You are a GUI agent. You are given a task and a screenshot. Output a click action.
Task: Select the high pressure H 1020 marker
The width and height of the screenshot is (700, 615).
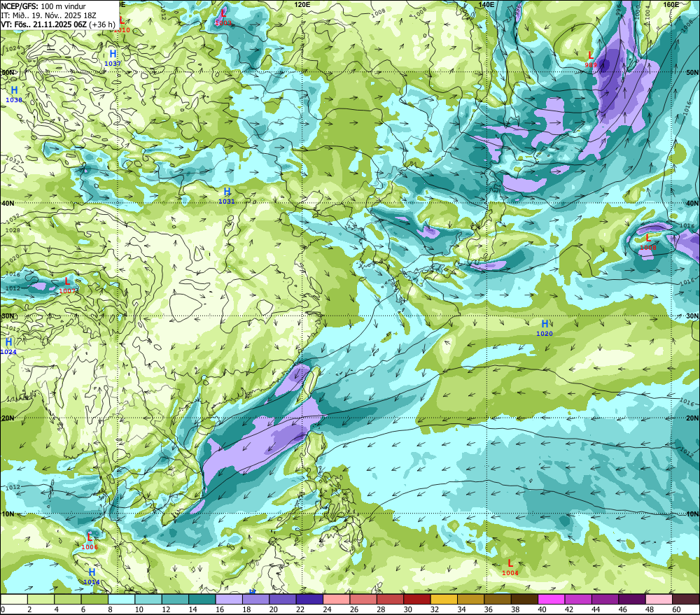544,328
